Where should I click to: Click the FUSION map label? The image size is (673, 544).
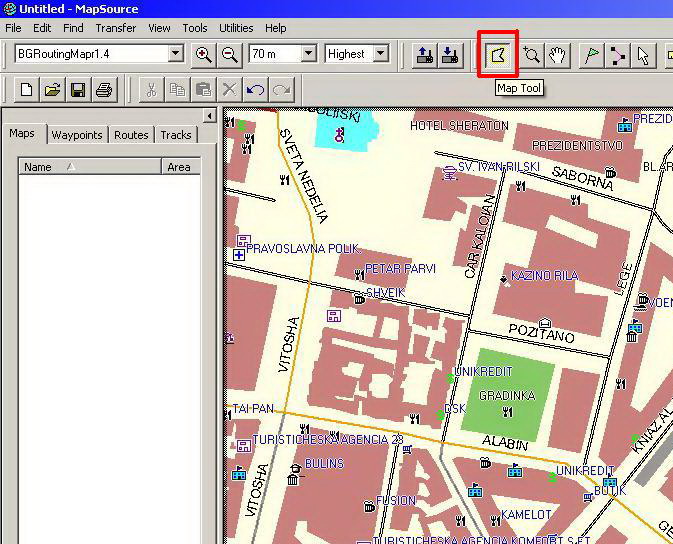click(396, 501)
